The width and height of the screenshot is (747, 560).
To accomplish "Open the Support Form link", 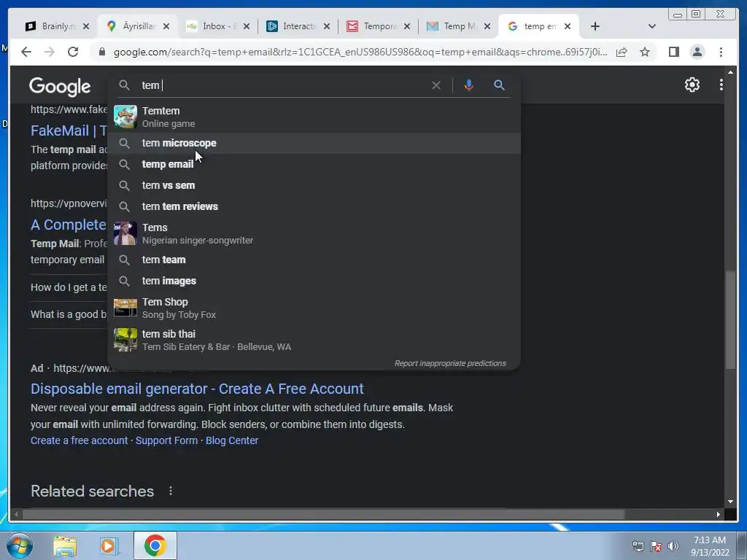I will [x=166, y=440].
